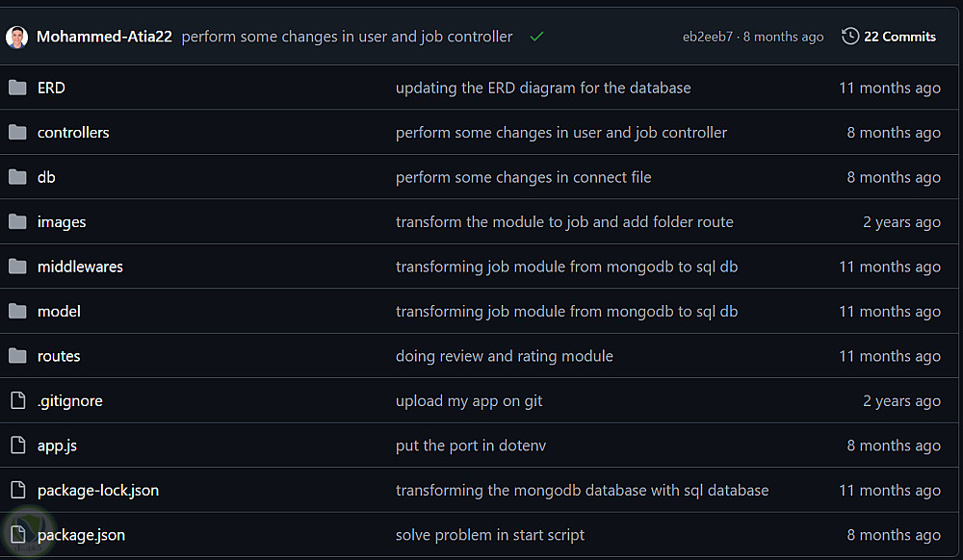Open the Mohammed-Atia22 author profile link
Viewport: 963px width, 560px height.
[104, 37]
